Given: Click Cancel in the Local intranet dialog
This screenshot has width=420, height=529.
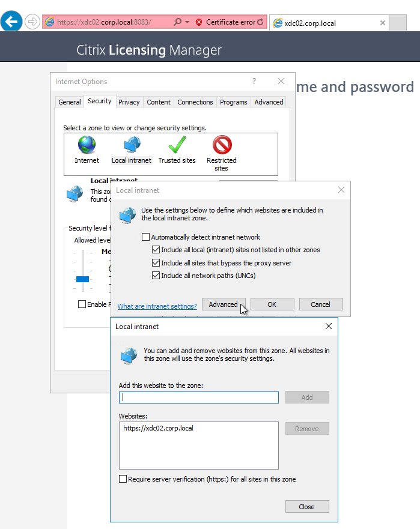Looking at the screenshot, I should pos(321,304).
